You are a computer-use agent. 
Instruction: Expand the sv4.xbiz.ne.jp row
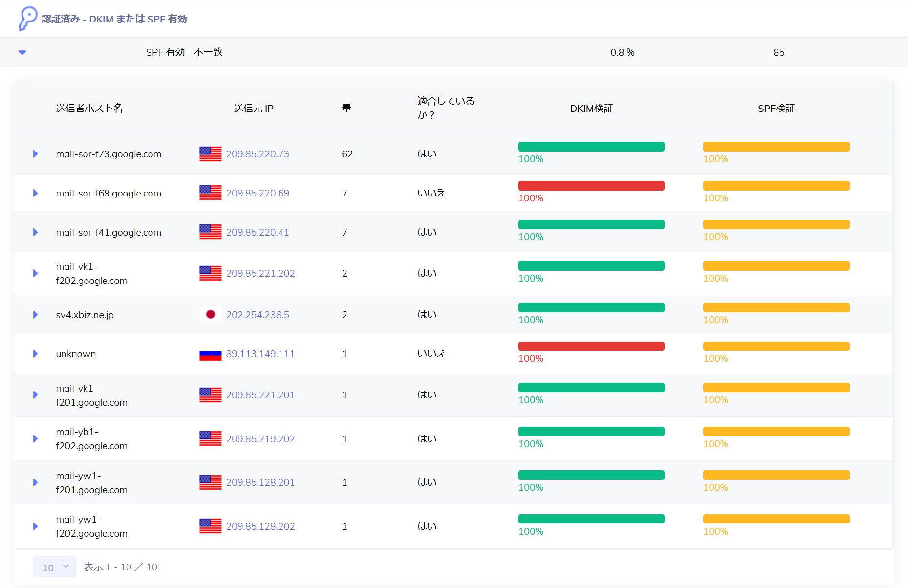click(x=35, y=315)
